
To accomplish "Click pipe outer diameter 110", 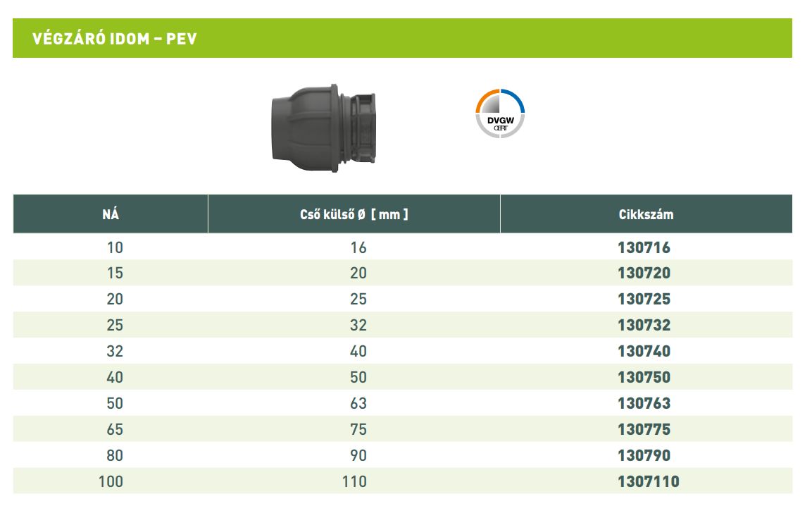I will [355, 481].
